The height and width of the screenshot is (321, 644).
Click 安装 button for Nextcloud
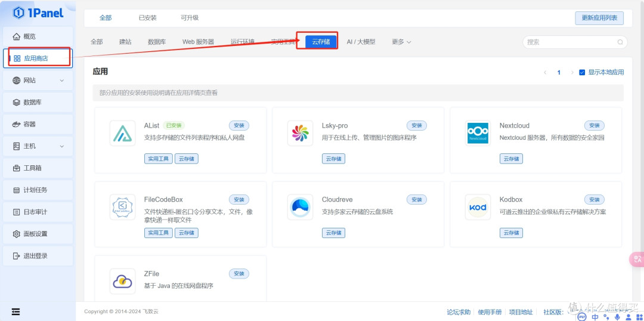tap(595, 126)
